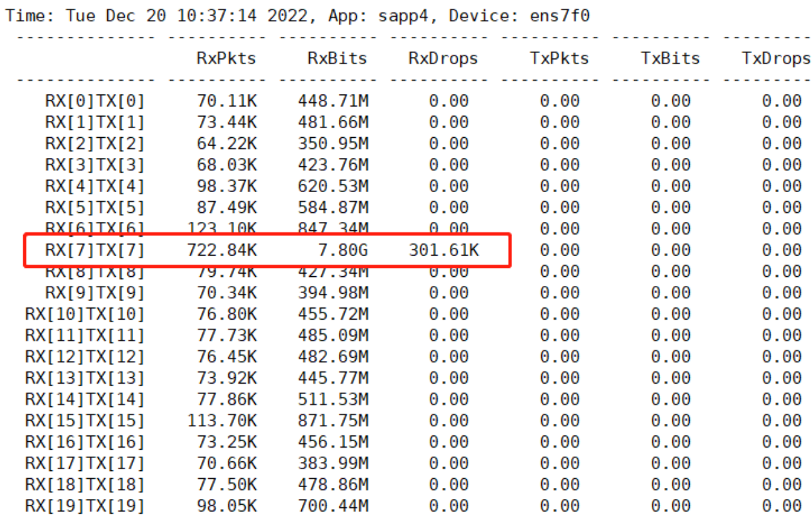The height and width of the screenshot is (515, 812).
Task: Click the 113.70K RxPkts value
Action: pyautogui.click(x=222, y=421)
